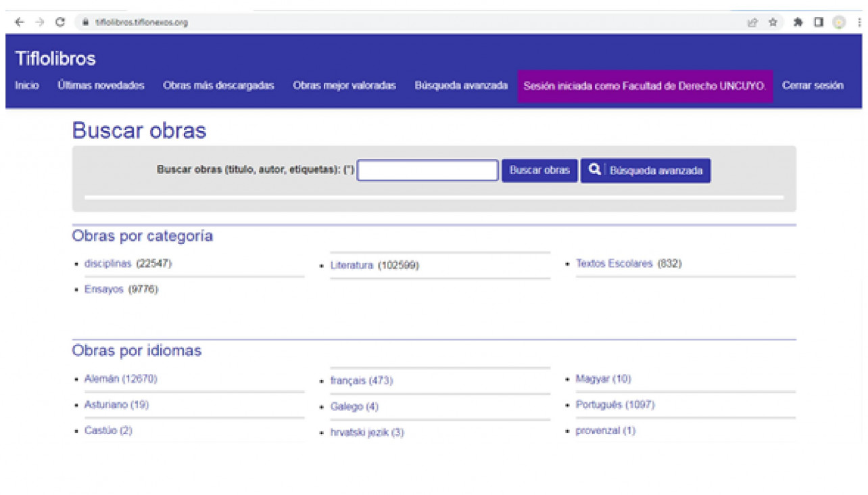
Task: Reload the page with the refresh icon
Action: click(59, 22)
